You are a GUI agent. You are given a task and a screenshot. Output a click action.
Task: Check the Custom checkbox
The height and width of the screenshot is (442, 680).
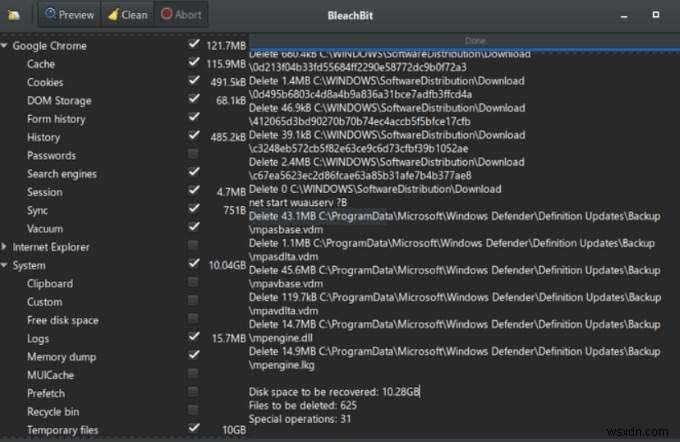point(193,300)
